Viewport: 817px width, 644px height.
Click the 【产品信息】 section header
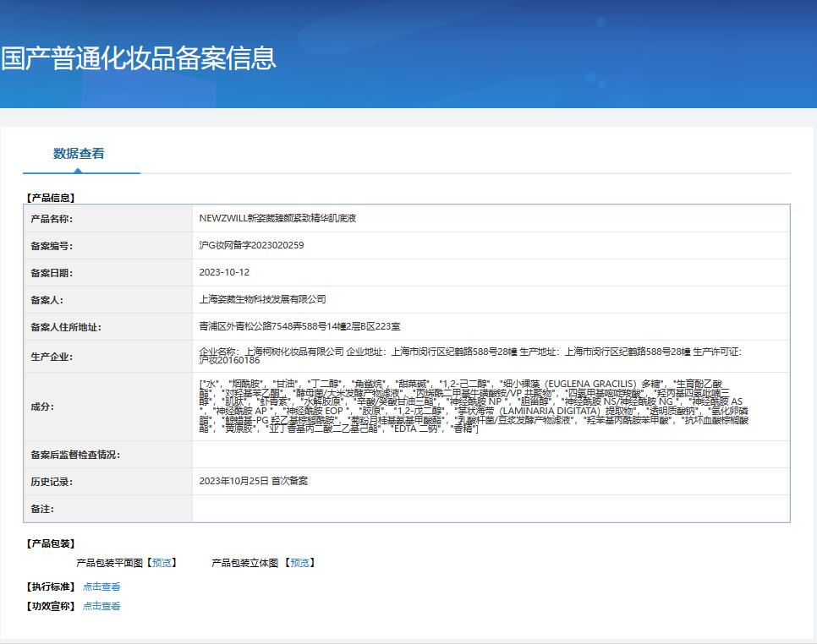click(49, 198)
